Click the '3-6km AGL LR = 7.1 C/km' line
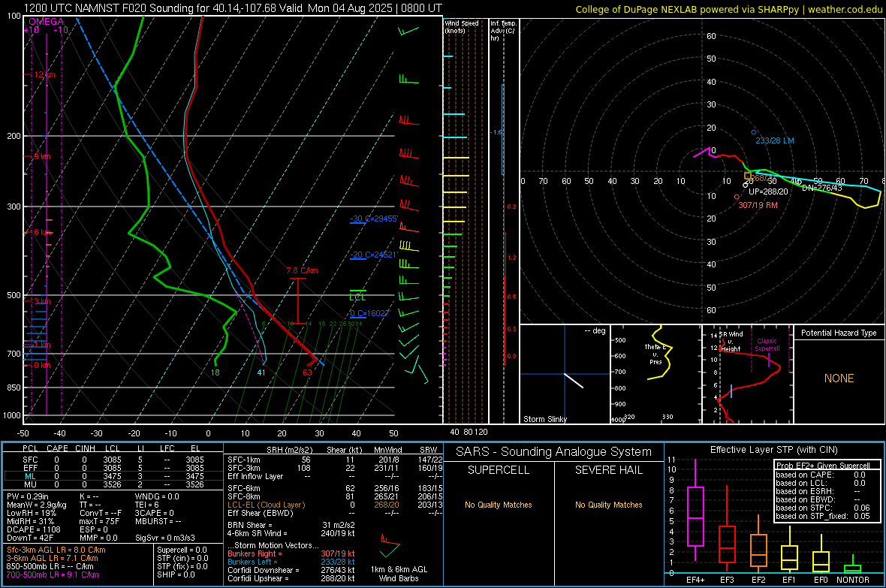This screenshot has height=588, width=886. pos(53,558)
